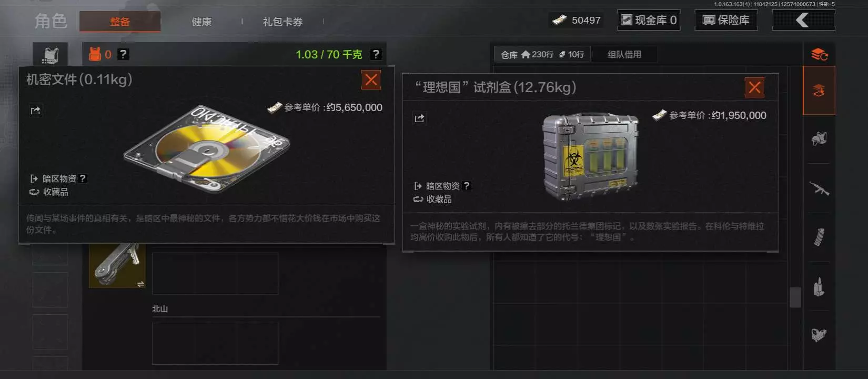The width and height of the screenshot is (868, 379).
Task: Click the stack sort icon above sidebar
Action: [819, 54]
